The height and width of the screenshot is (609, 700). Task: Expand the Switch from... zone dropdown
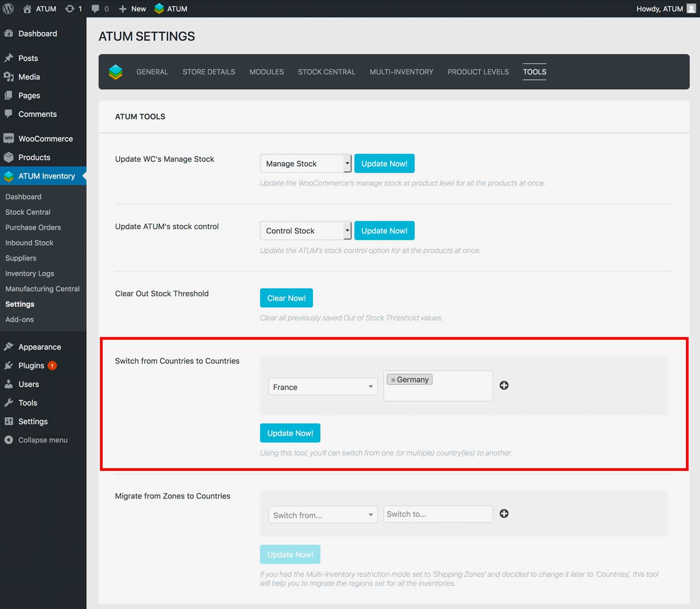(x=322, y=515)
